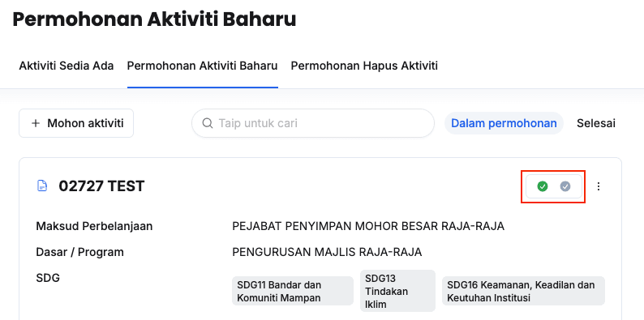
Task: Click the SDG16 Keamanan, Keadilan tag
Action: (x=524, y=292)
